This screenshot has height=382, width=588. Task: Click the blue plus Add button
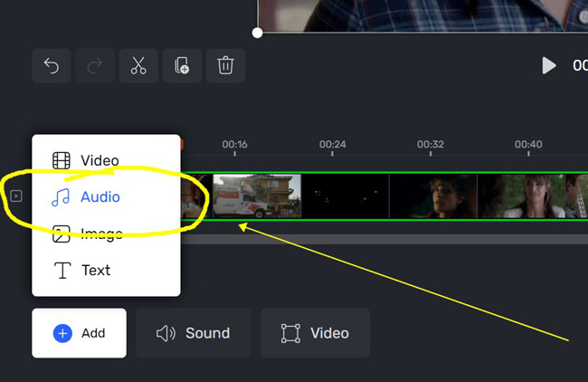pos(79,333)
